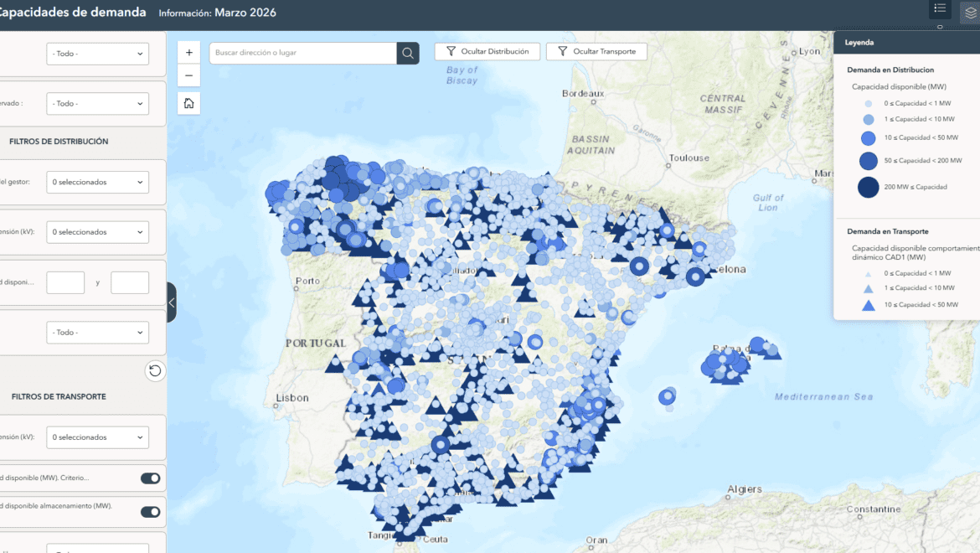Click the Balearic Islands marker cluster

coord(727,364)
